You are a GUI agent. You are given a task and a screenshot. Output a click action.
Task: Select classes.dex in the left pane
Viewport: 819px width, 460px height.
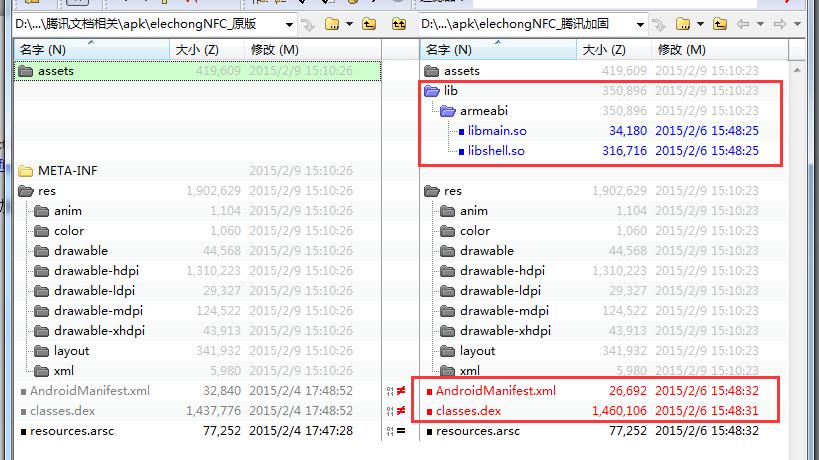(x=62, y=411)
